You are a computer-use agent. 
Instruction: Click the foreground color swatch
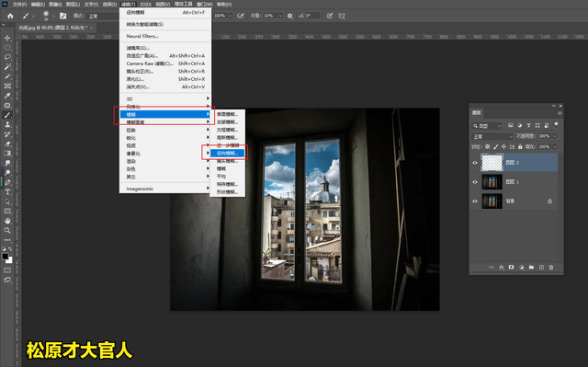tap(6, 257)
